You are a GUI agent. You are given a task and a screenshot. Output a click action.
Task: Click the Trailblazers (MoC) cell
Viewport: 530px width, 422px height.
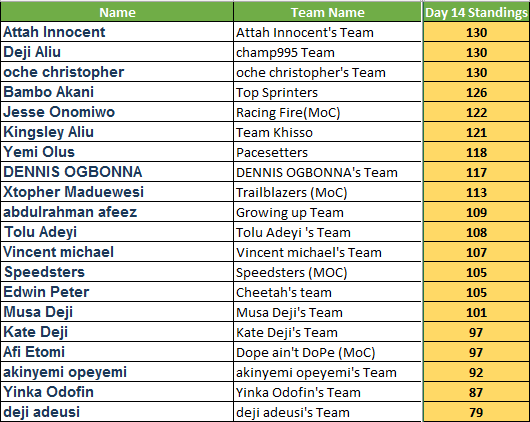(328, 192)
